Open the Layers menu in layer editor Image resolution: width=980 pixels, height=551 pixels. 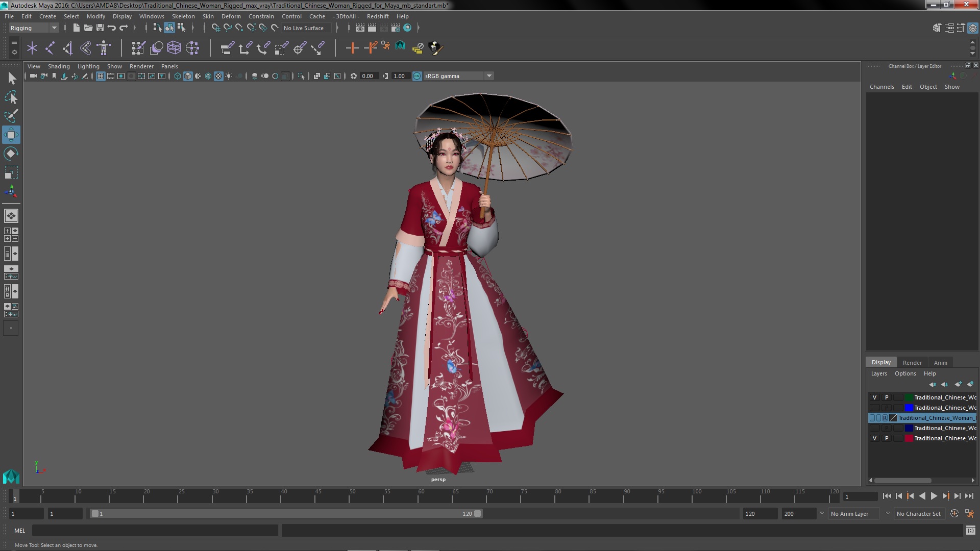878,373
